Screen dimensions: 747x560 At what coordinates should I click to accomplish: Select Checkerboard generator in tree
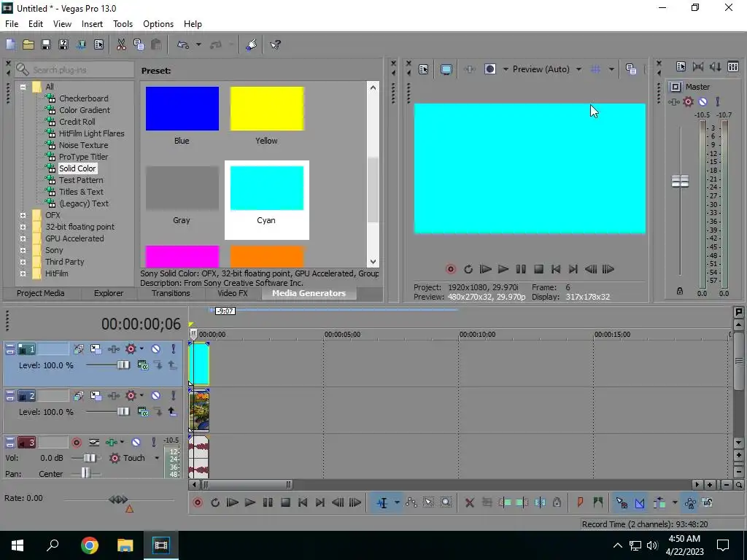click(x=83, y=98)
